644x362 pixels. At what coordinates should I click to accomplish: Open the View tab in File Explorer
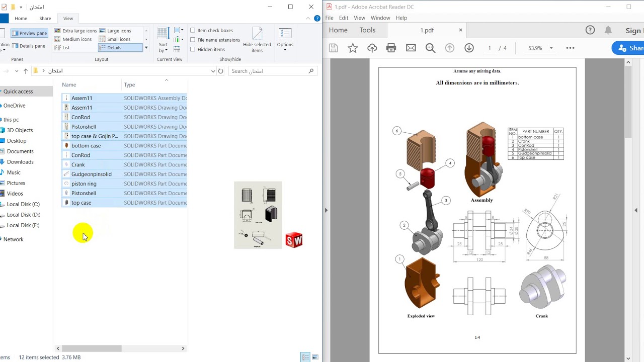click(68, 19)
